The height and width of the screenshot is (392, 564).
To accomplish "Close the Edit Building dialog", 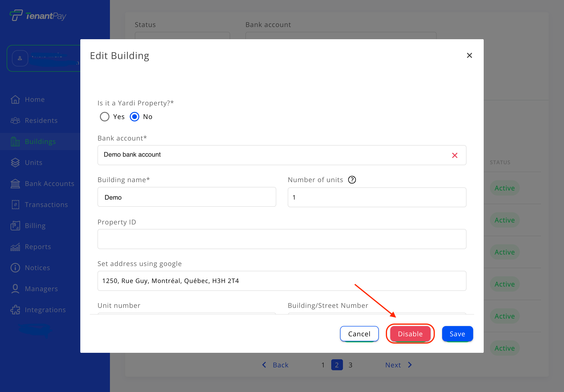I will tap(469, 55).
